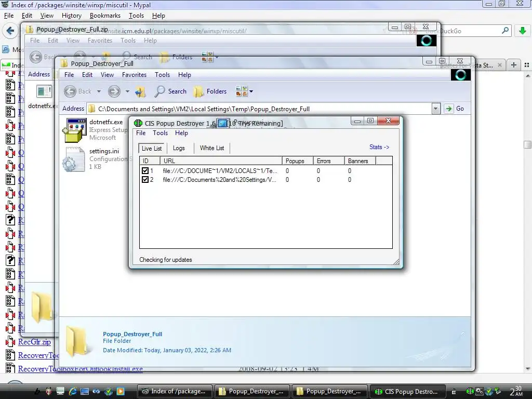The width and height of the screenshot is (532, 399).
Task: Click the Mypal browser back arrow button
Action: pos(10,31)
